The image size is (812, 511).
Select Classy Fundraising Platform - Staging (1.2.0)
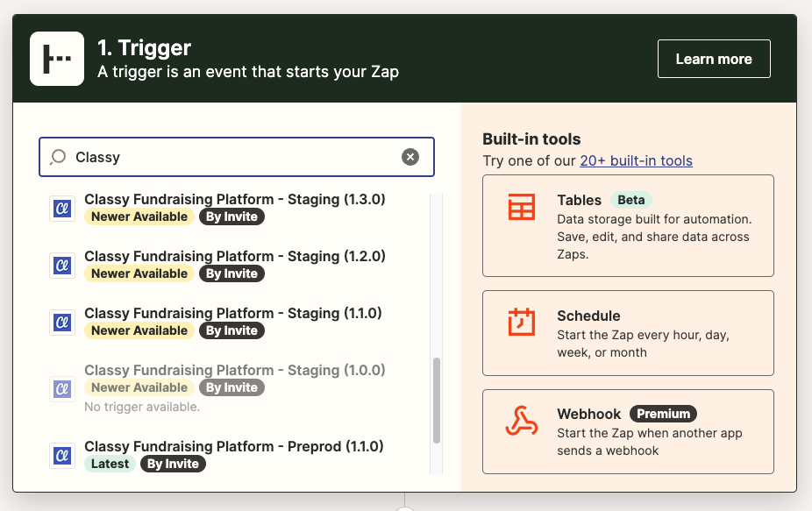pyautogui.click(x=239, y=265)
